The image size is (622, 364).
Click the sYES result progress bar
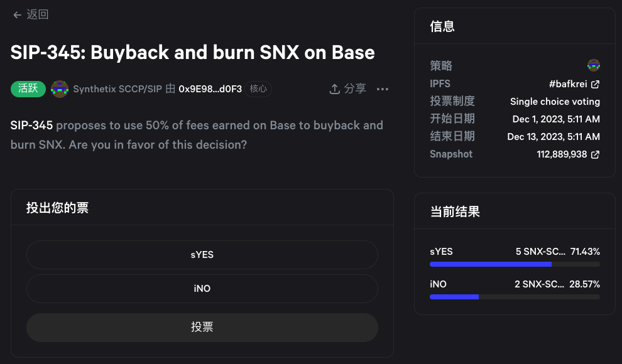tap(515, 264)
